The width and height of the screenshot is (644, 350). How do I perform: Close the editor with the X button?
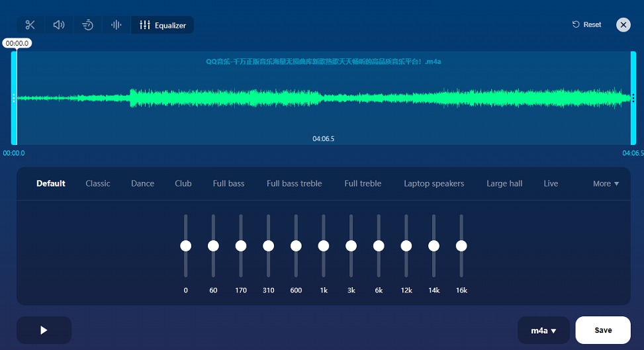[623, 25]
